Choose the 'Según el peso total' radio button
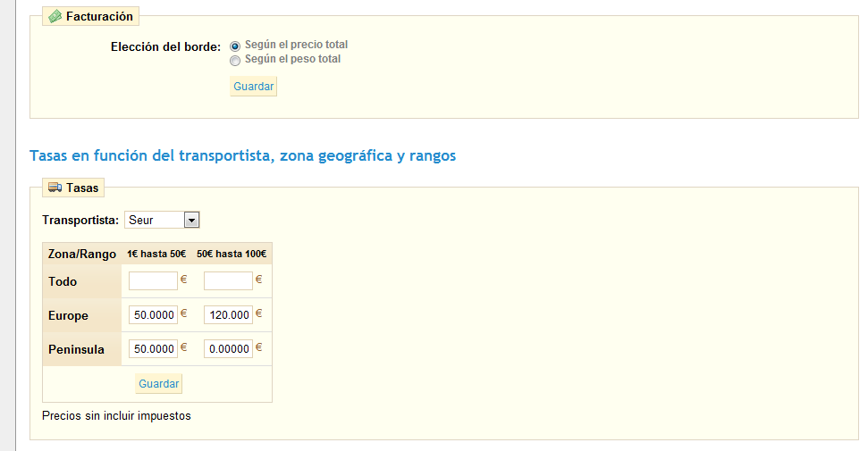Image resolution: width=868 pixels, height=451 pixels. 235,60
